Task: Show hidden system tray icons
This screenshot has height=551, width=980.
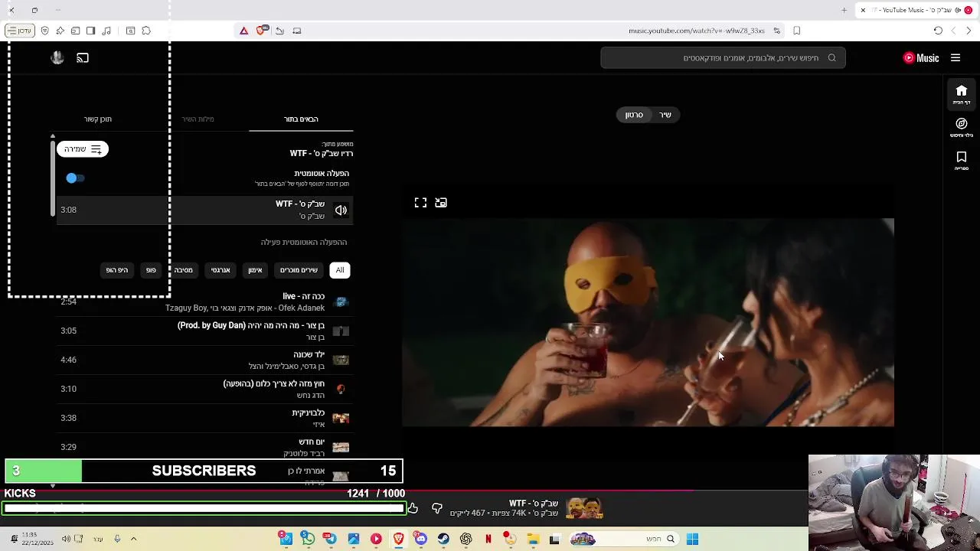Action: point(133,539)
